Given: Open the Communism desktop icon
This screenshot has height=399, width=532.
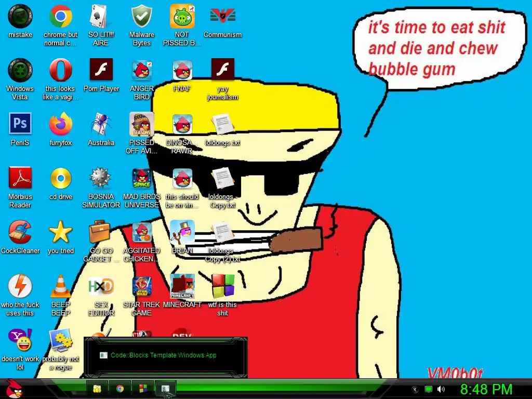Looking at the screenshot, I should [x=222, y=16].
